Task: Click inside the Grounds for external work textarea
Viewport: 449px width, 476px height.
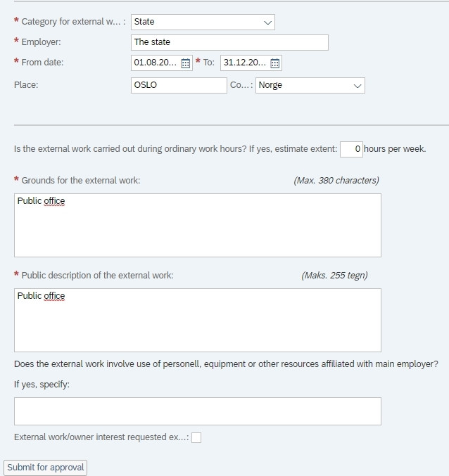Action: 198,225
